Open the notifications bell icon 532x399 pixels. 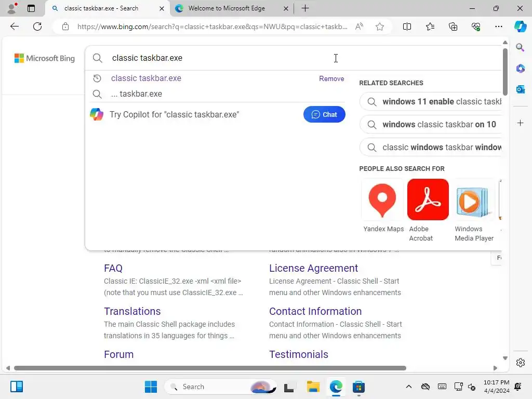[x=518, y=387]
